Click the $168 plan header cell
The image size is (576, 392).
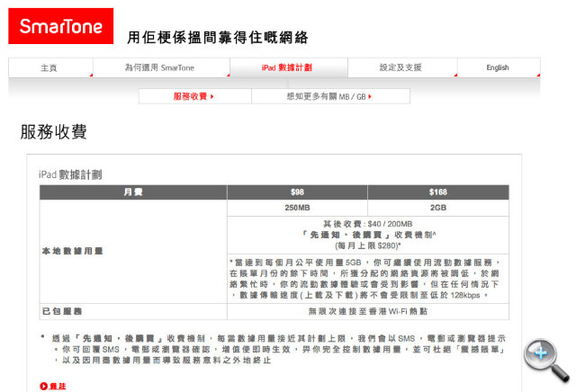438,192
